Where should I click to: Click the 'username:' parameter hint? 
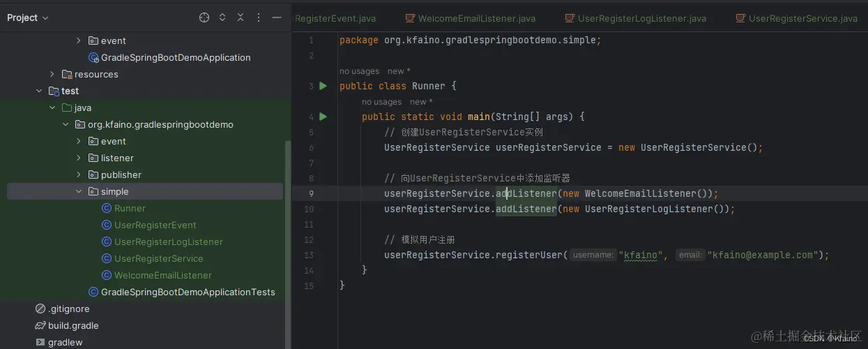pos(593,255)
